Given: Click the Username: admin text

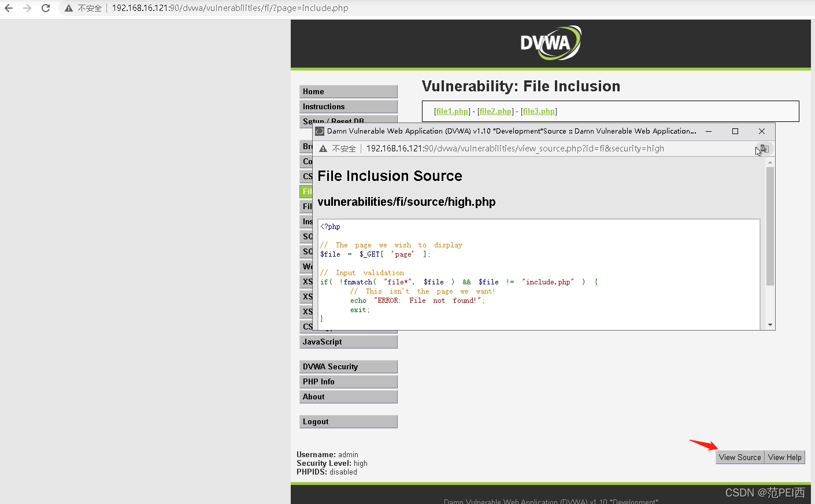Looking at the screenshot, I should point(327,455).
